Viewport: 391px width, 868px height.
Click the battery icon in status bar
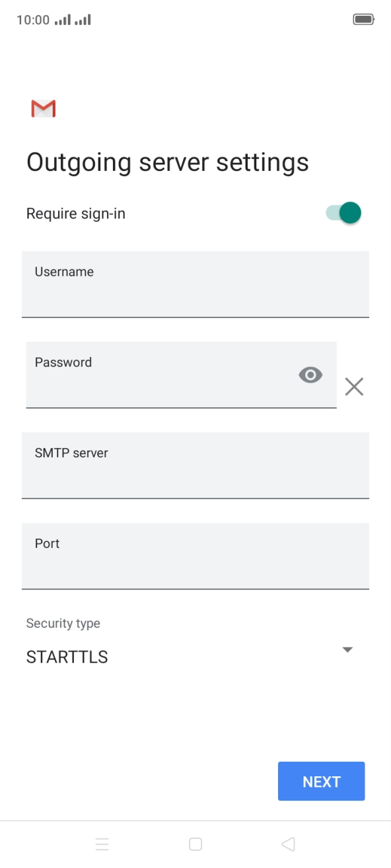pos(364,19)
